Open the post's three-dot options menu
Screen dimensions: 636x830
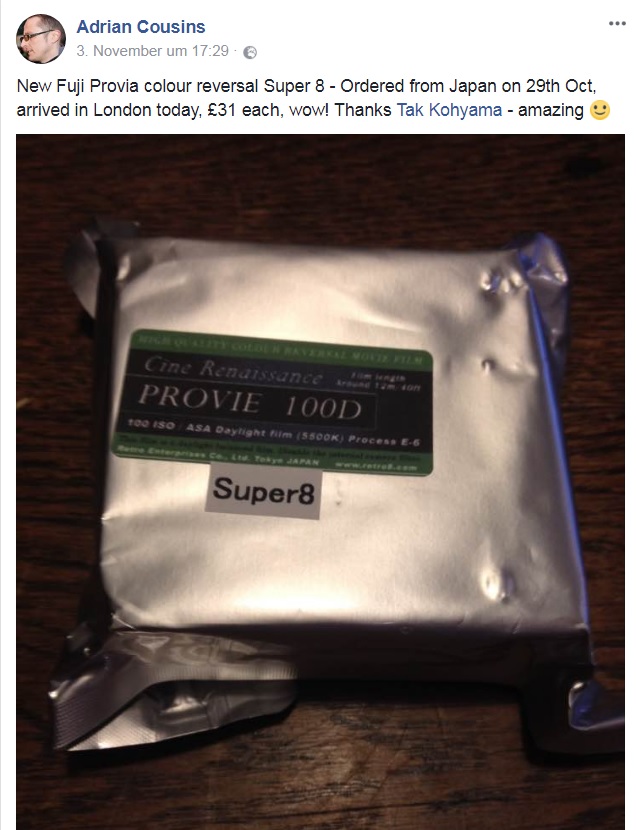point(616,23)
